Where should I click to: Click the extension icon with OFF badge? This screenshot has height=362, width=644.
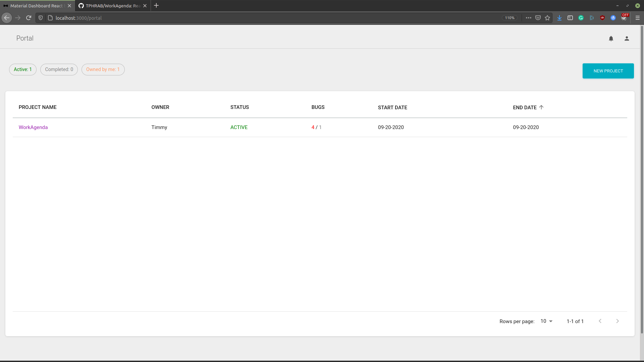point(624,17)
